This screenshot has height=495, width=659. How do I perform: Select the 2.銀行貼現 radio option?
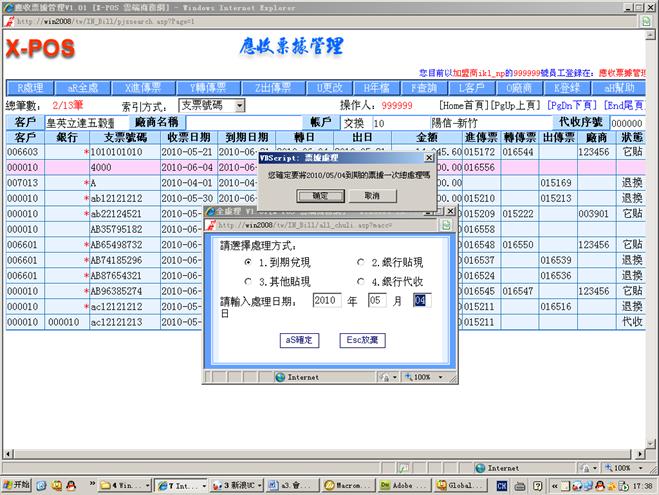pyautogui.click(x=361, y=262)
